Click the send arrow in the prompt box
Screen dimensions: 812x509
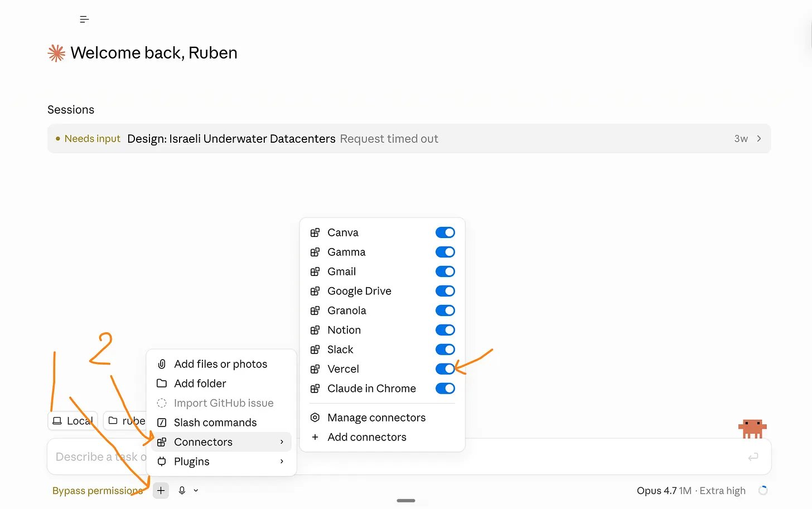pyautogui.click(x=753, y=457)
